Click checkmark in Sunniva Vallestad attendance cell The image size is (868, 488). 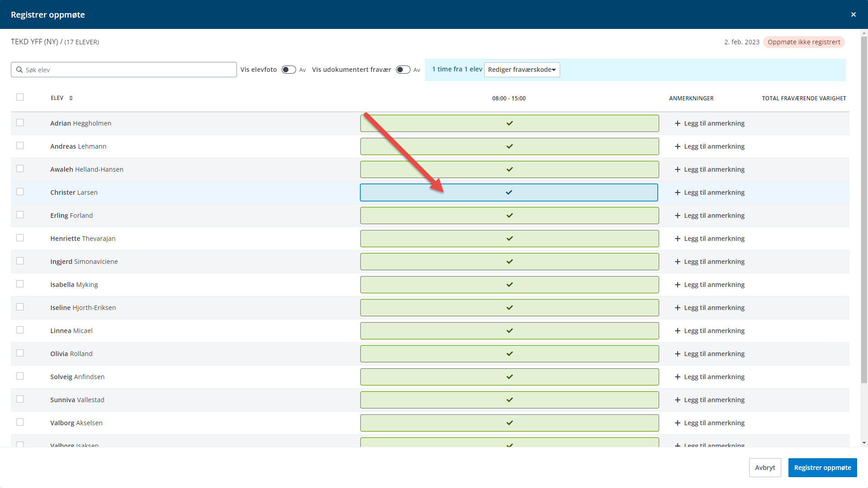509,400
